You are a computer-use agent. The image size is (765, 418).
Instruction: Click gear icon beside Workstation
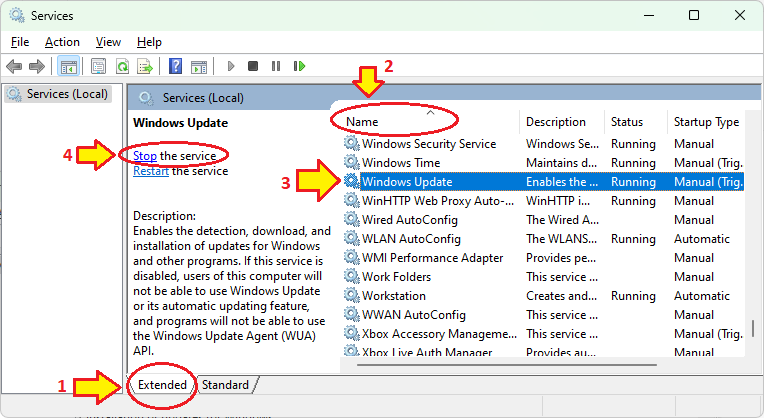tap(351, 295)
